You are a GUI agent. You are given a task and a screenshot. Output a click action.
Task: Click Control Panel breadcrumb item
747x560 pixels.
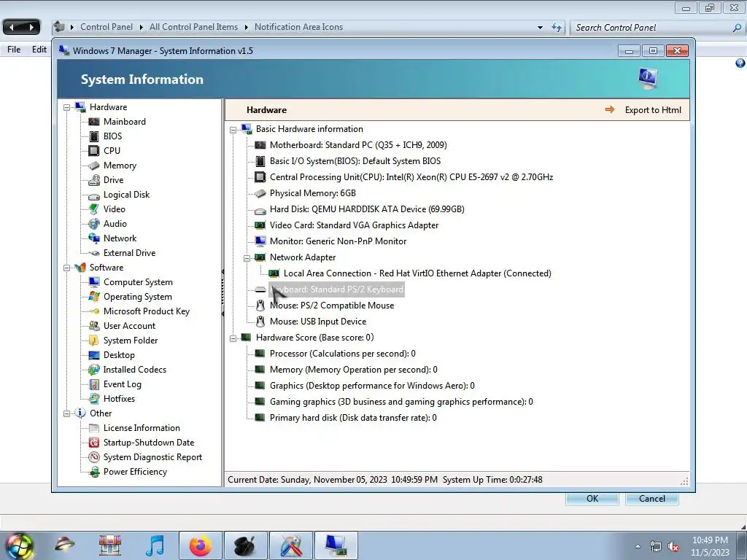[107, 27]
